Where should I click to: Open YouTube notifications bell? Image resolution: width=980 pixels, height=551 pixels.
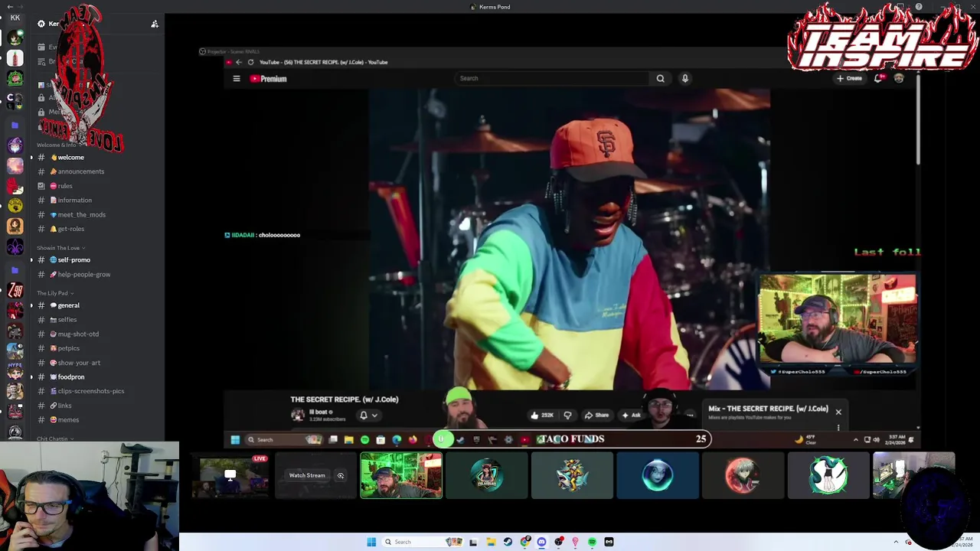[x=879, y=78]
